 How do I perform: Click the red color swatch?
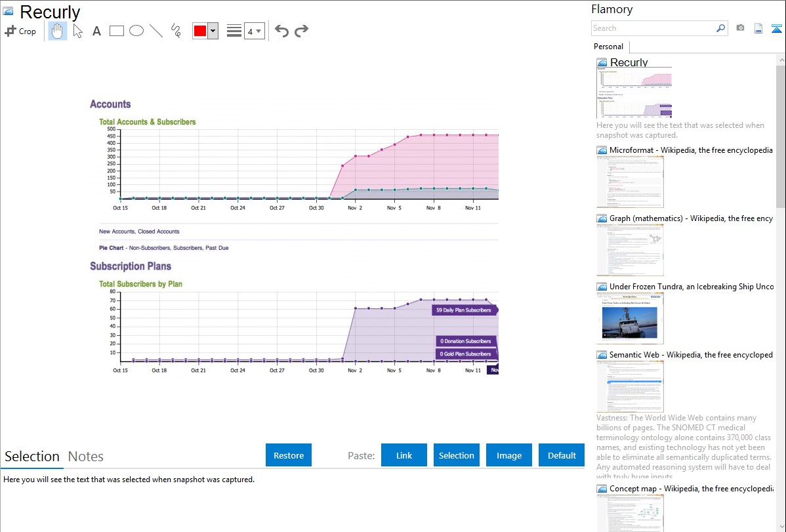200,31
